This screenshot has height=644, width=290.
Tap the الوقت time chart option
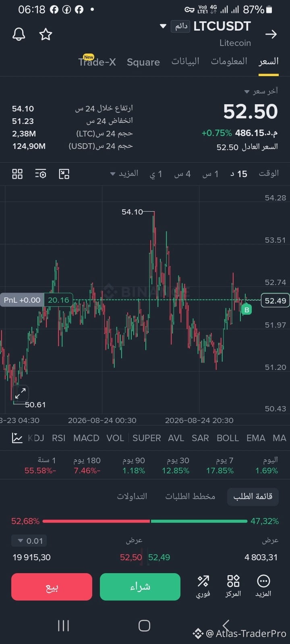click(269, 173)
